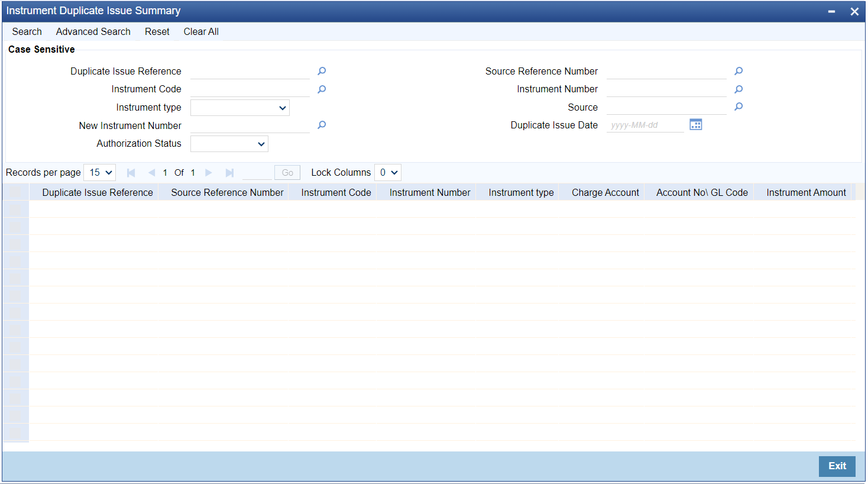Click the Instrument Code column header
Image resolution: width=868 pixels, height=484 pixels.
(x=336, y=192)
